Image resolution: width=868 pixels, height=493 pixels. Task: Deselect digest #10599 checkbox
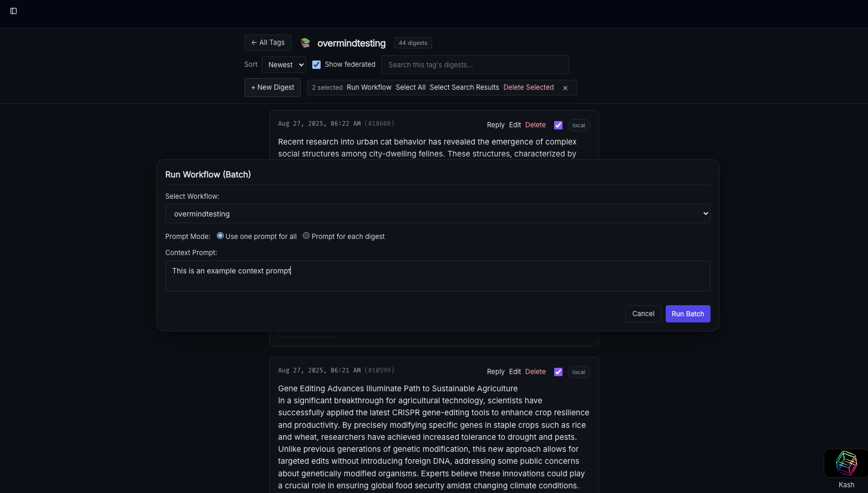(x=558, y=372)
